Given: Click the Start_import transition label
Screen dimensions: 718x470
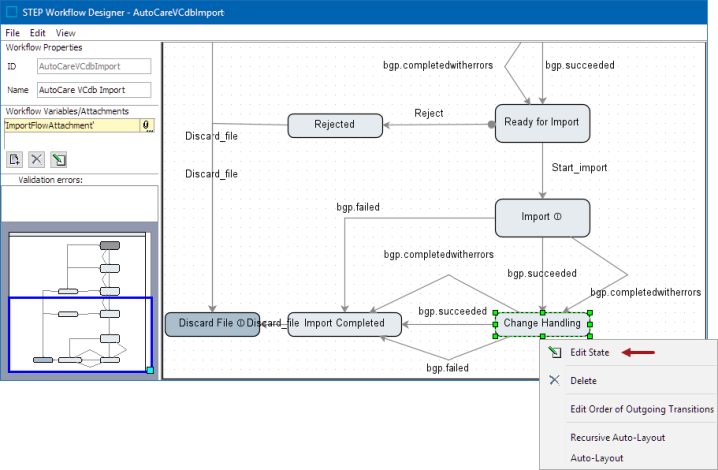Looking at the screenshot, I should [579, 168].
